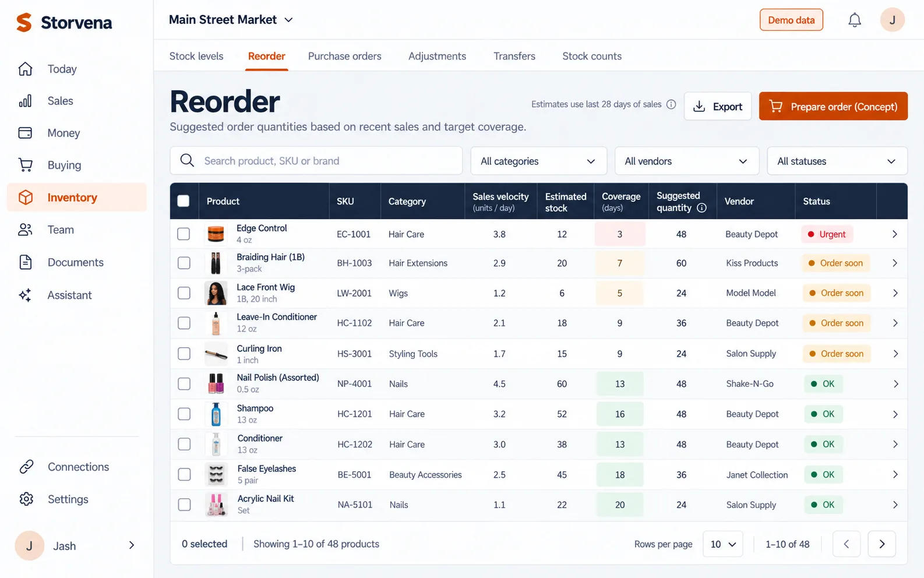Open Team people icon

point(25,230)
